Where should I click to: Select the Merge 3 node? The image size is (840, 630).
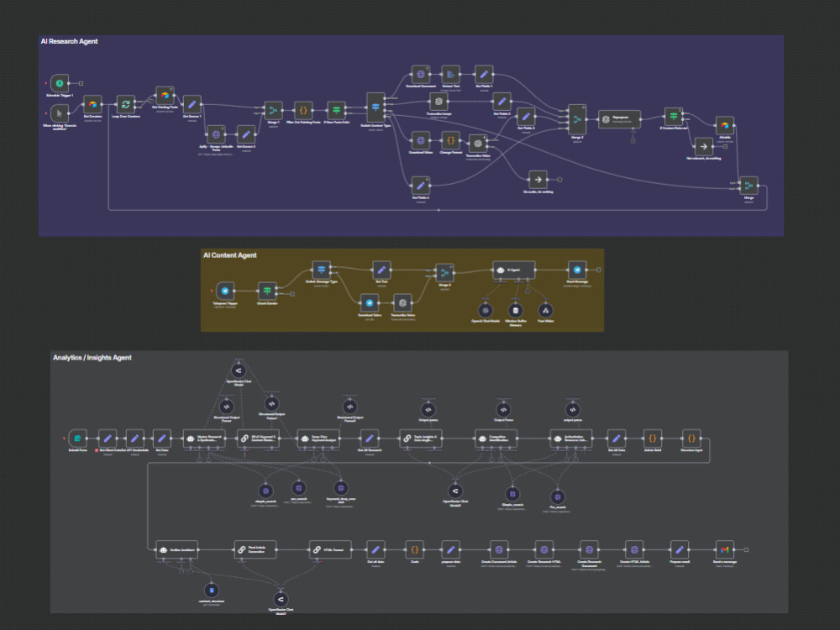pos(444,273)
